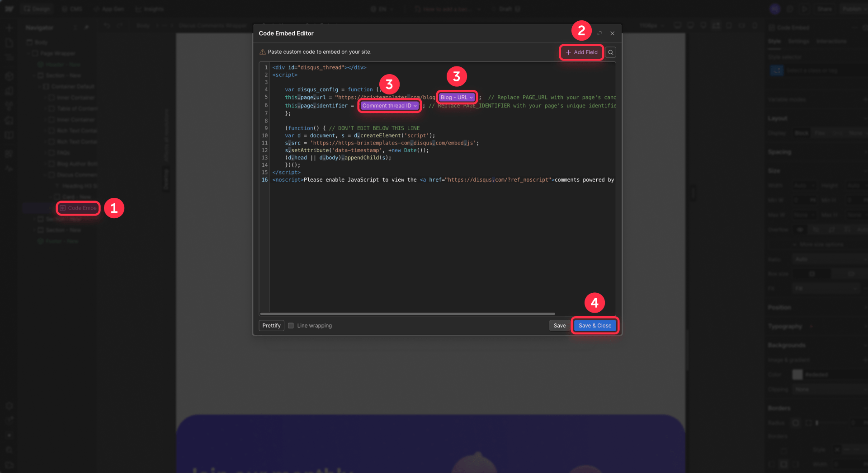Enable the Line wrapping checkbox
The image size is (868, 473).
[x=291, y=326]
